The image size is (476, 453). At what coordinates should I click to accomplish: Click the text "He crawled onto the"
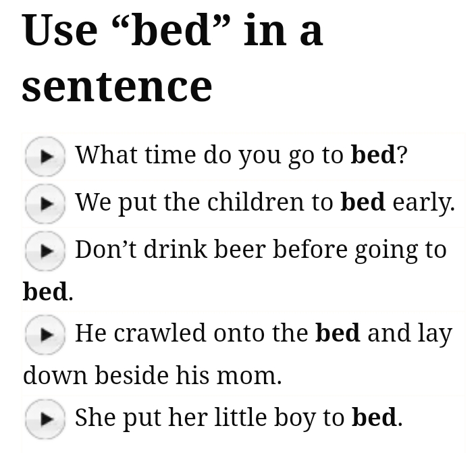[x=192, y=334]
